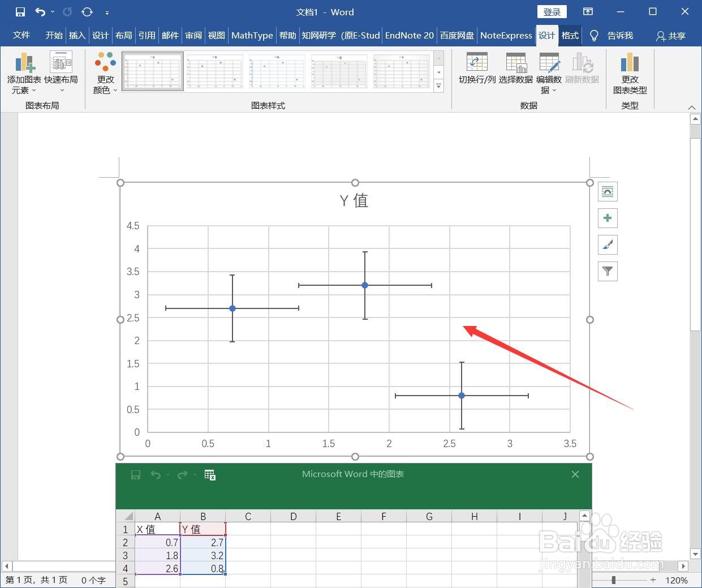
Task: Open Layout Options button beside chart
Action: point(608,192)
